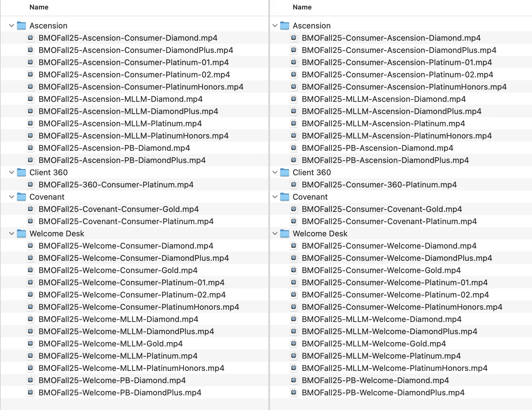Click the Name column header in left pane
This screenshot has width=532, height=410.
[39, 7]
